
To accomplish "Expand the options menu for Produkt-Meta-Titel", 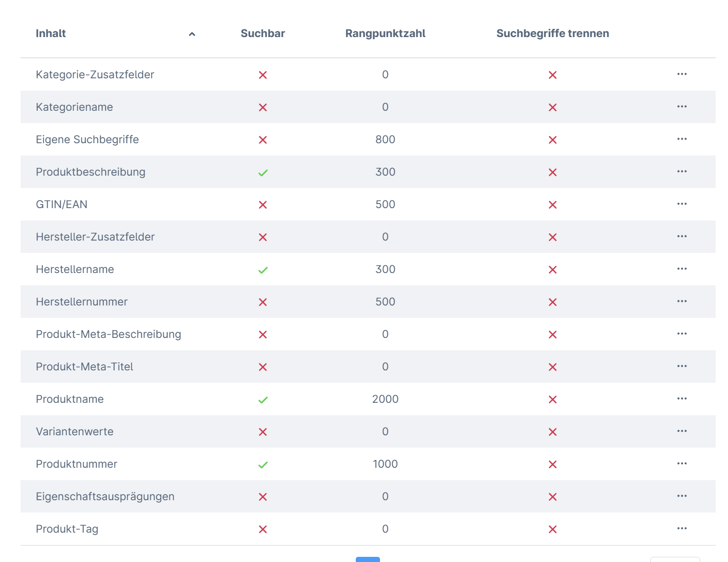I will tap(682, 366).
